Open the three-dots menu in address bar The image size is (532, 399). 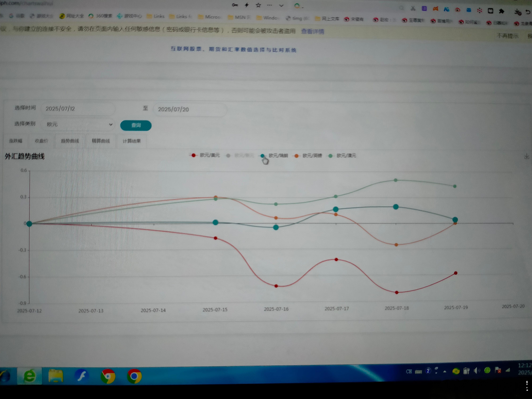(x=269, y=5)
